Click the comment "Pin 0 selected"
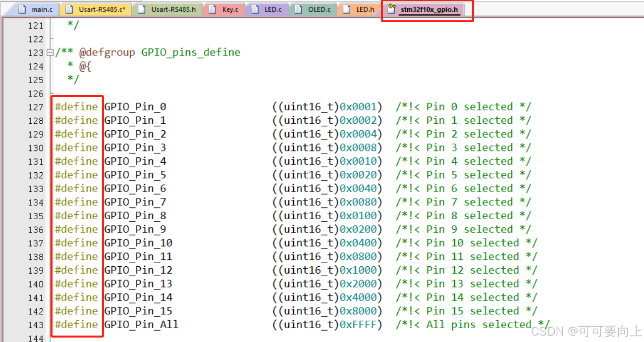Screen dimensions: 644x342 (x=470, y=107)
